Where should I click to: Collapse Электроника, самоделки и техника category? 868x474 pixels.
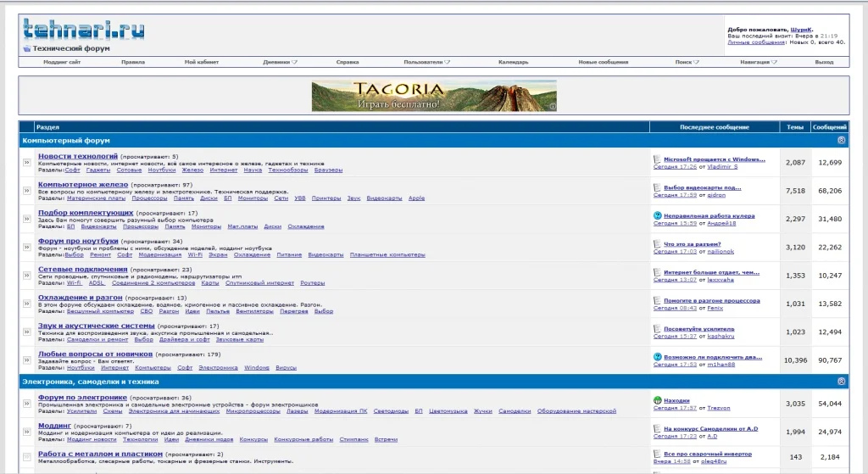pos(842,382)
